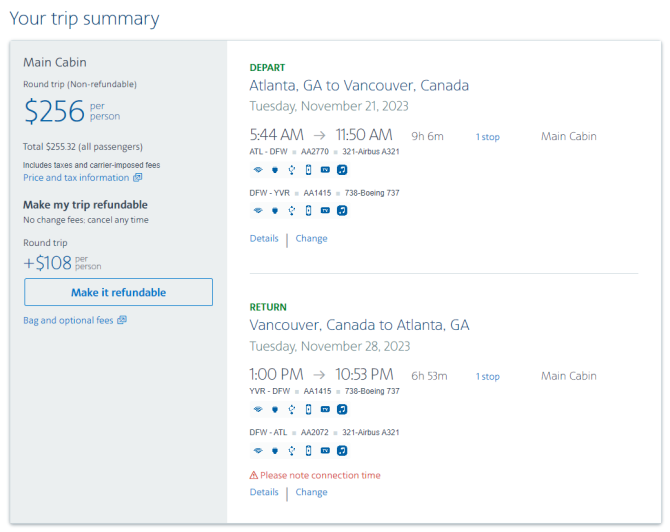Click the $256 per person price
The width and height of the screenshot is (670, 532).
point(72,111)
